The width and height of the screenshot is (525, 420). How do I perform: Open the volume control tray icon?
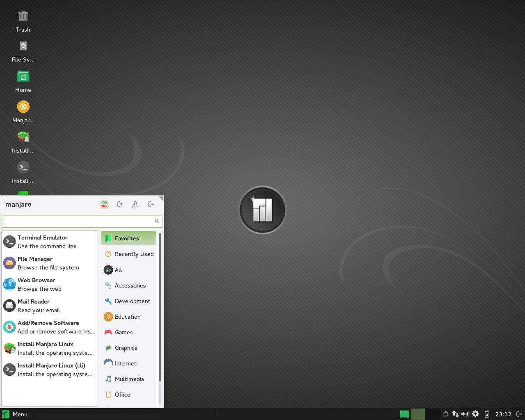(465, 414)
